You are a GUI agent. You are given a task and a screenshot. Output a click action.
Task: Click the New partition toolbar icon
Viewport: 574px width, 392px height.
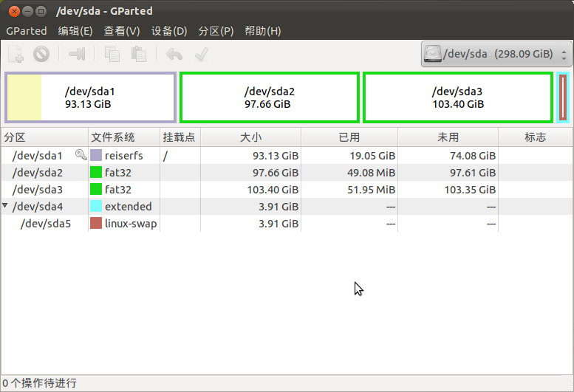16,54
